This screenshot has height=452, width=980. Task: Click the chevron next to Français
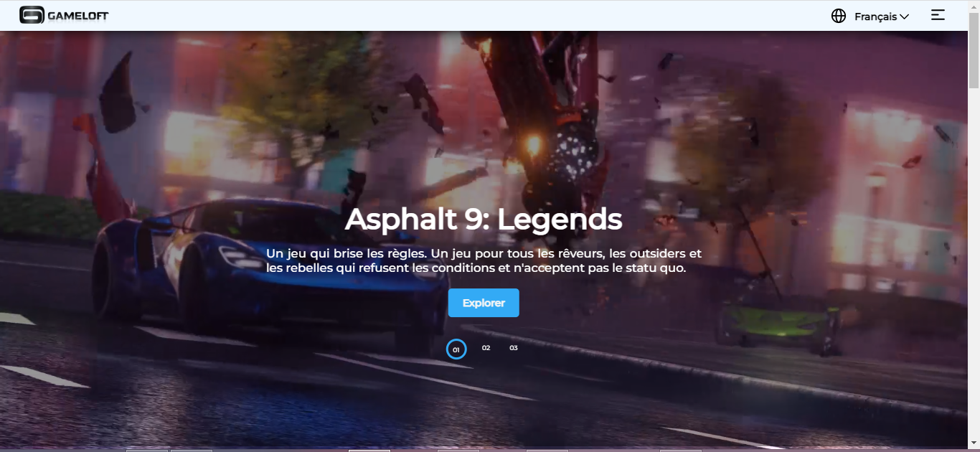pyautogui.click(x=904, y=16)
